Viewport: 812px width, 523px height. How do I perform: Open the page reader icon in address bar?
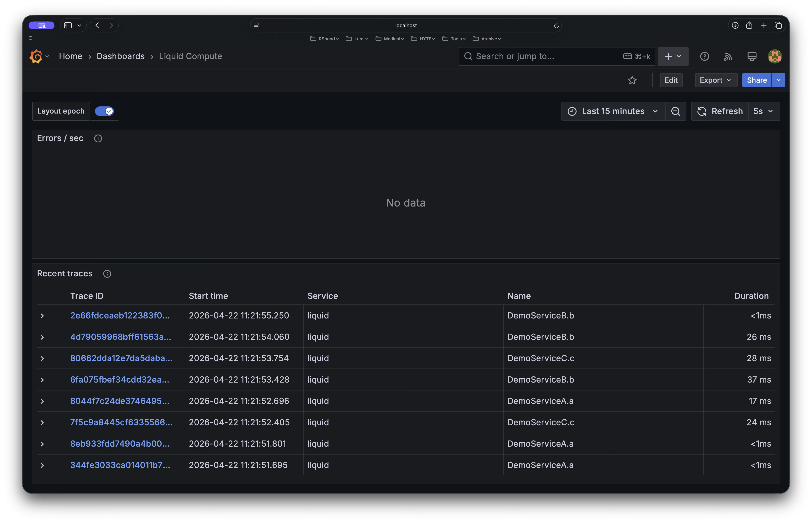click(x=256, y=26)
